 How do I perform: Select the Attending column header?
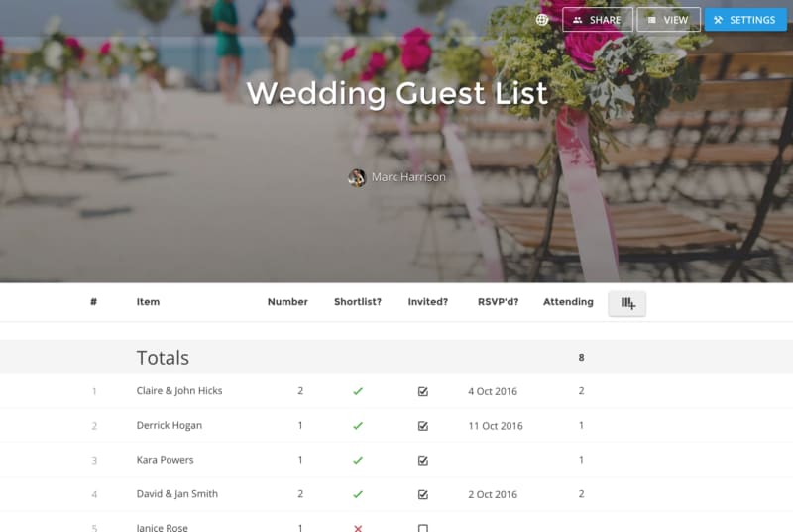568,302
